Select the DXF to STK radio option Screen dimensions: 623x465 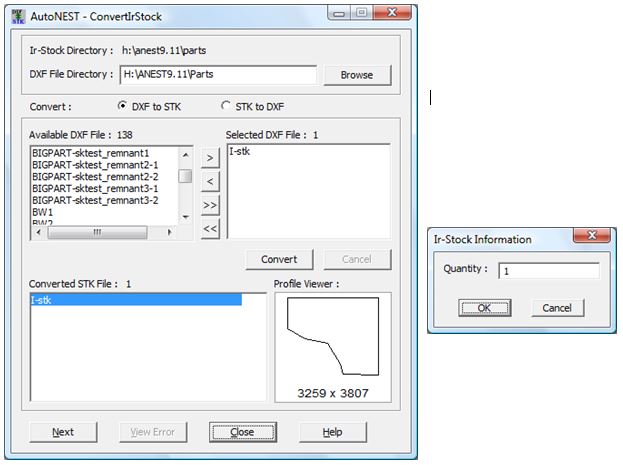point(124,106)
